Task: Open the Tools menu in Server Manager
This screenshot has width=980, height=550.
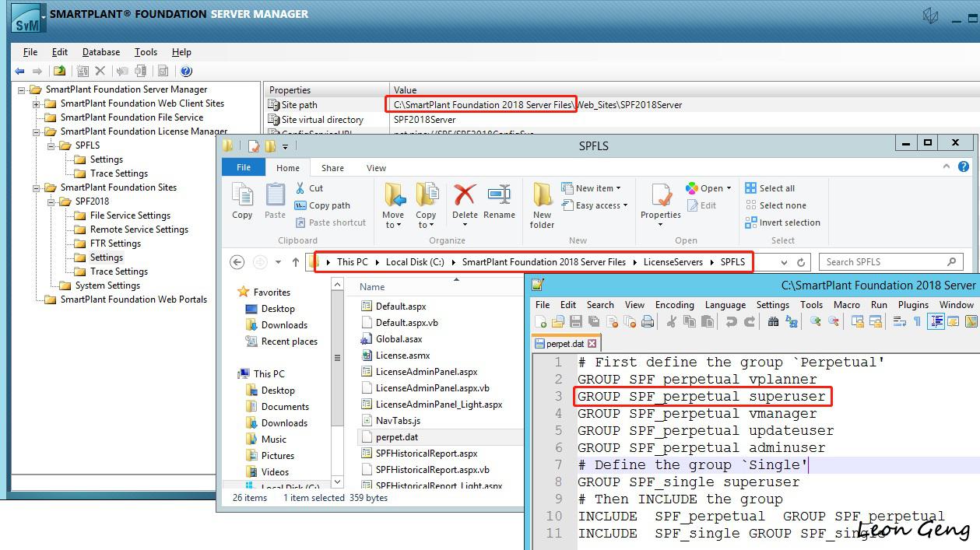Action: click(x=146, y=52)
